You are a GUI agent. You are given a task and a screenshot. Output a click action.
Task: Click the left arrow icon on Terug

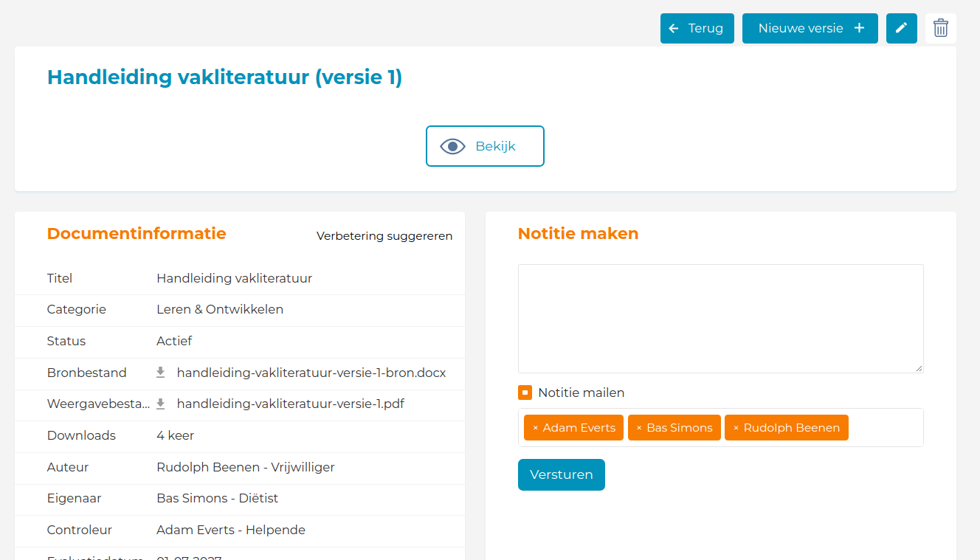[673, 28]
